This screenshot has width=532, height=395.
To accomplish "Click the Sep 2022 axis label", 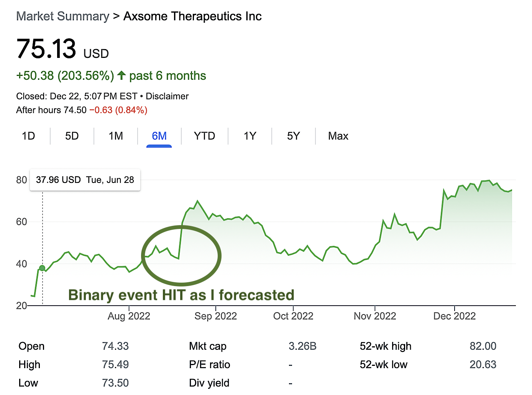I will [215, 316].
